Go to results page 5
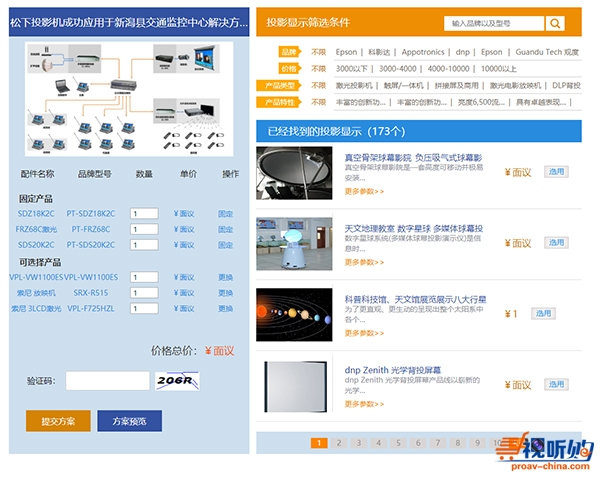The height and width of the screenshot is (478, 600). [398, 443]
